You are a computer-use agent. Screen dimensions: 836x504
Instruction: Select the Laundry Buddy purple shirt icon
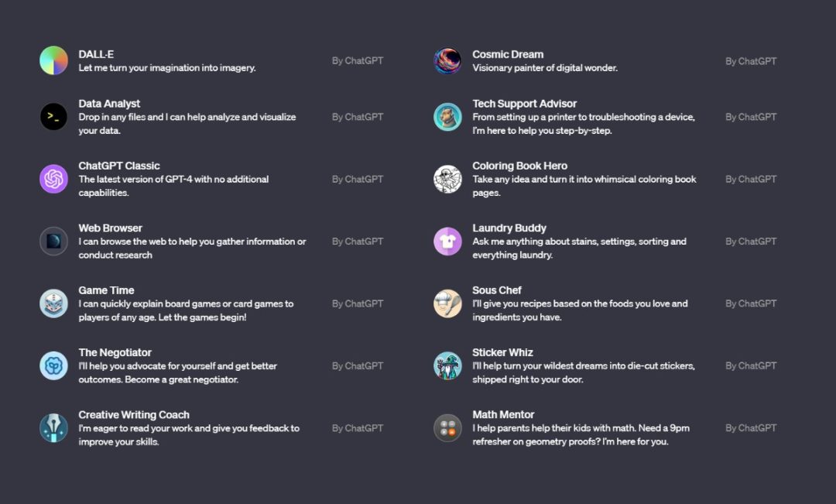(447, 241)
